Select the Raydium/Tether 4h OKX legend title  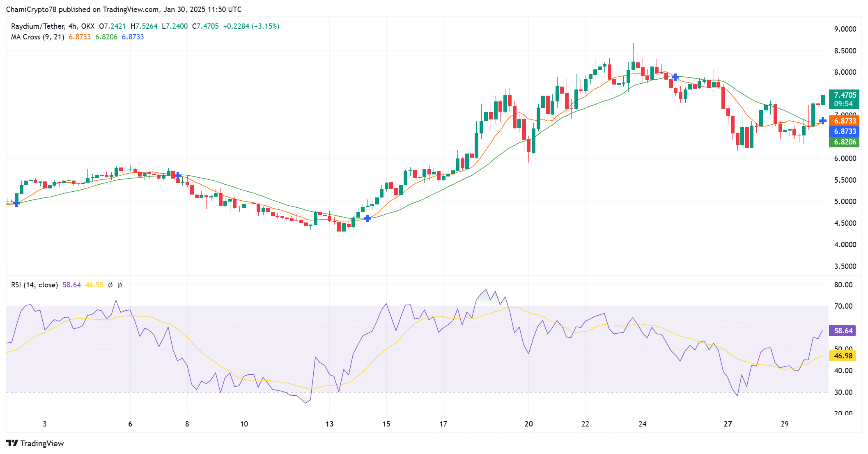(x=53, y=26)
